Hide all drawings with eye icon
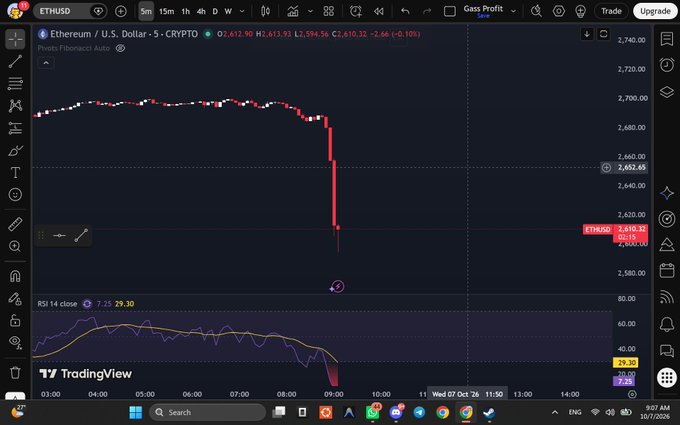The width and height of the screenshot is (680, 425). [x=15, y=342]
